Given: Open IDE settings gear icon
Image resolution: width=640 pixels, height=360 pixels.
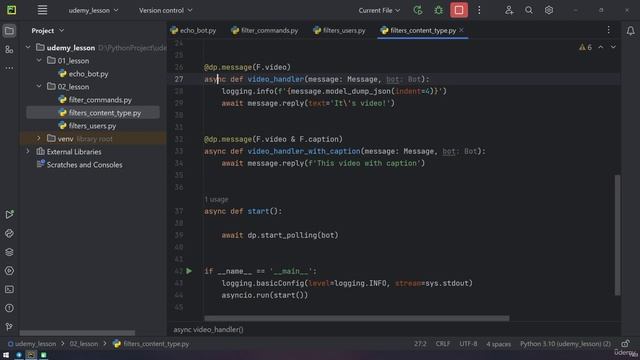Looking at the screenshot, I should coord(549,10).
